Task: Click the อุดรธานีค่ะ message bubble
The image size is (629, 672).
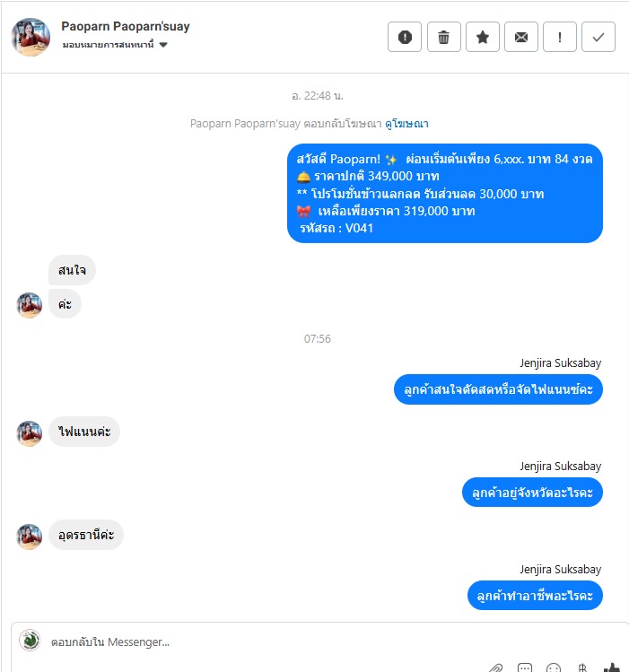Action: (86, 535)
